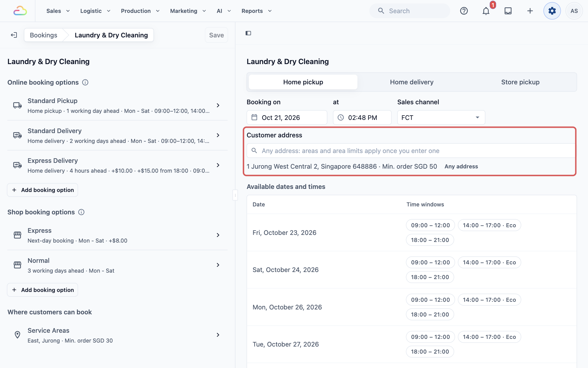Click info icon next to Shop booking options
Screen dimensions: 588x368
coord(81,212)
